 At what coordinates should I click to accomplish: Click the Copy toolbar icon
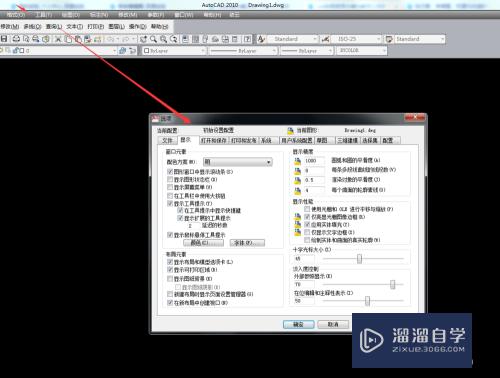click(x=68, y=39)
